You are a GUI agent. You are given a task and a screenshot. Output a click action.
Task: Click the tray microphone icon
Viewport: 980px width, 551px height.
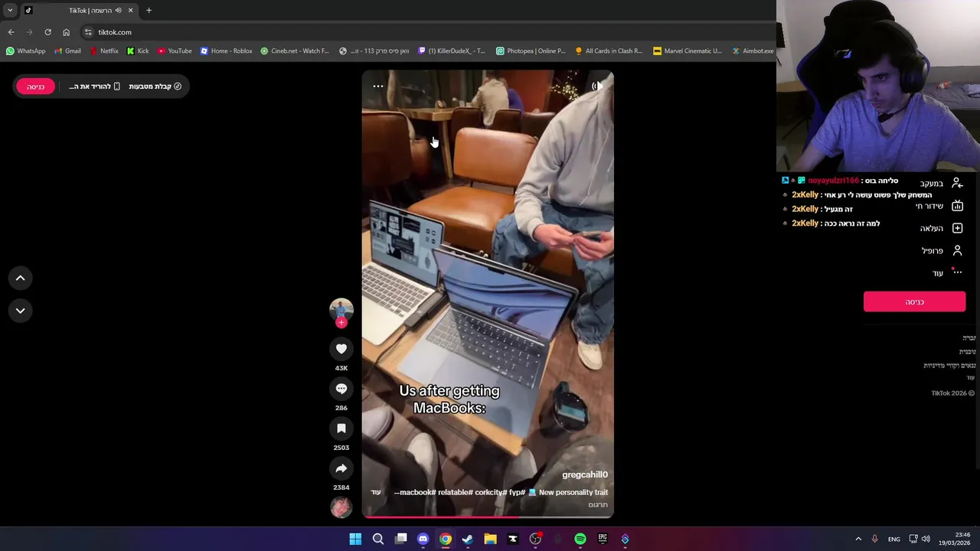(874, 539)
